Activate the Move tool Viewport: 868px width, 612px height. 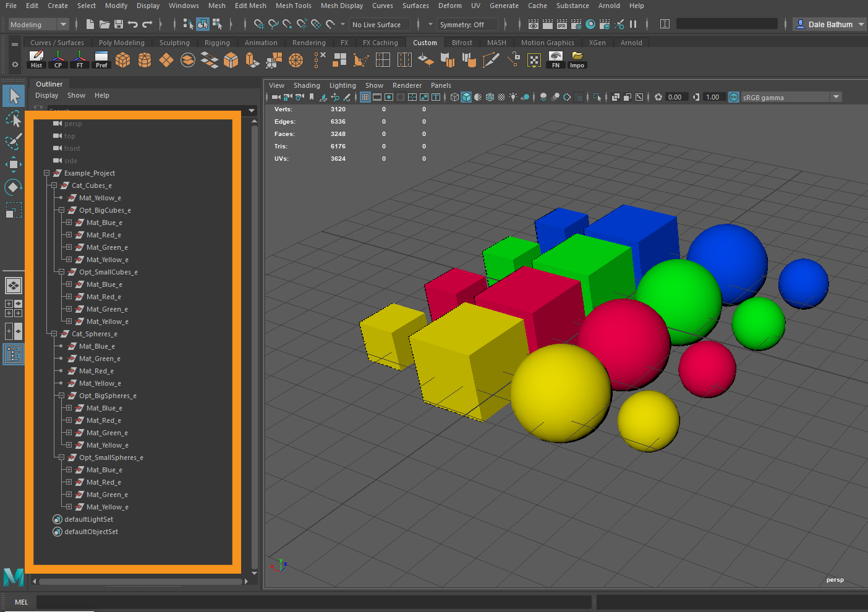click(x=14, y=164)
